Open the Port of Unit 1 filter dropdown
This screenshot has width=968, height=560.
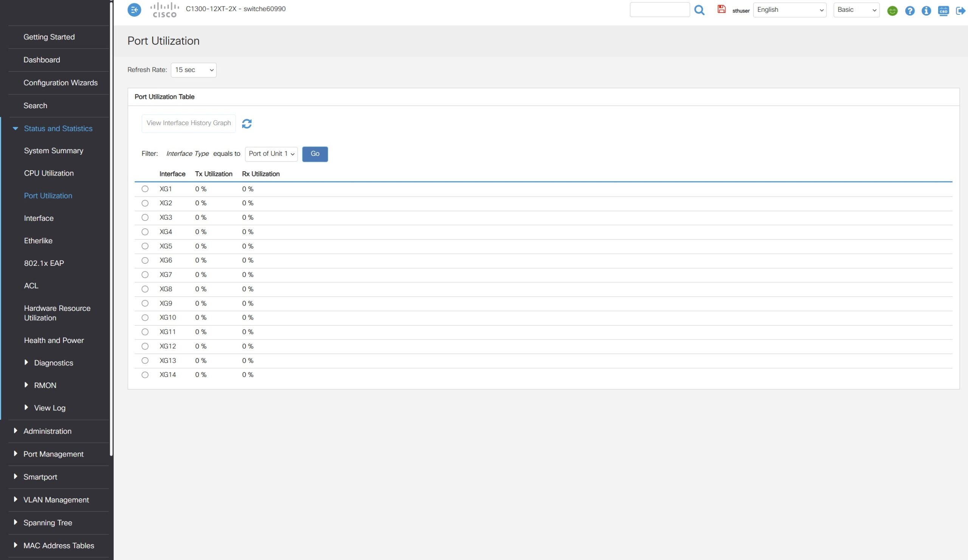click(271, 154)
